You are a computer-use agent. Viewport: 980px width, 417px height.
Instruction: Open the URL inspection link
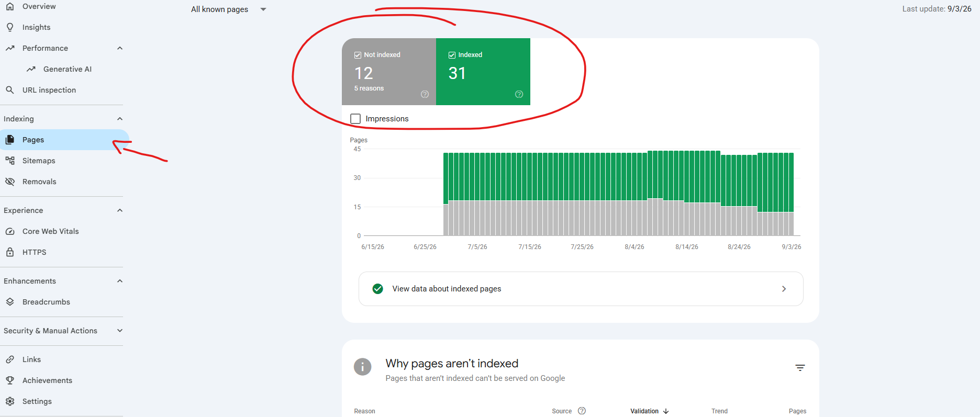coord(49,90)
